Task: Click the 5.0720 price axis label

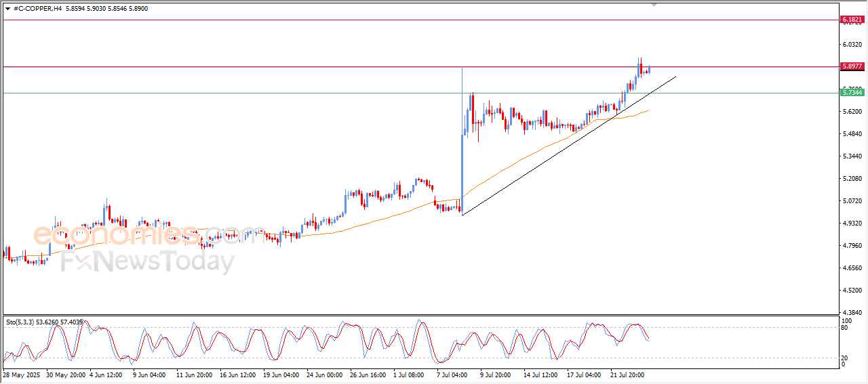Action: click(852, 201)
